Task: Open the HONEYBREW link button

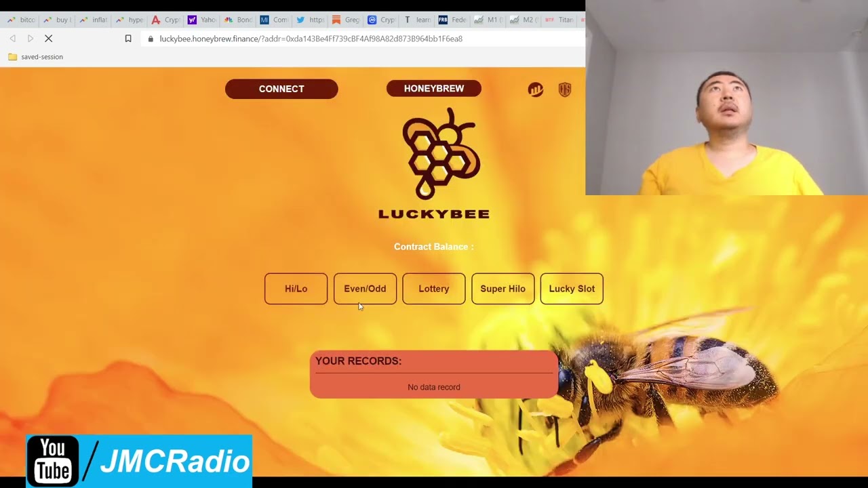Action: tap(434, 88)
